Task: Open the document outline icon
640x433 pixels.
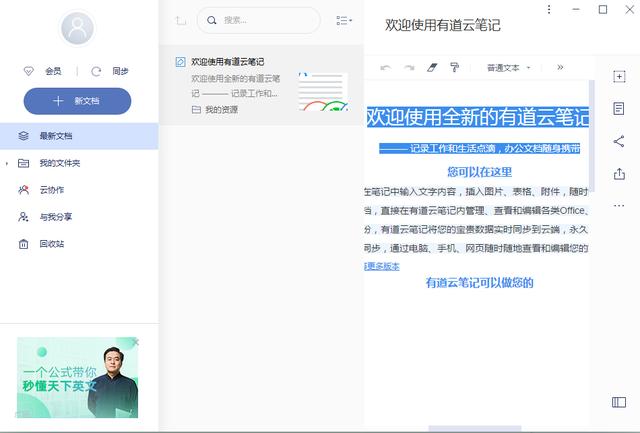Action: pos(619,109)
